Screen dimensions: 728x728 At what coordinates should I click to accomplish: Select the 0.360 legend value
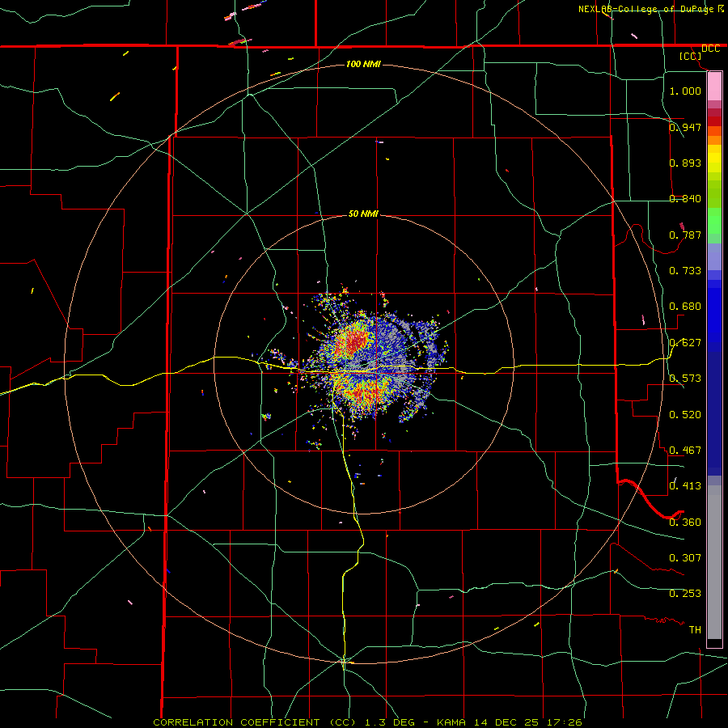click(685, 523)
